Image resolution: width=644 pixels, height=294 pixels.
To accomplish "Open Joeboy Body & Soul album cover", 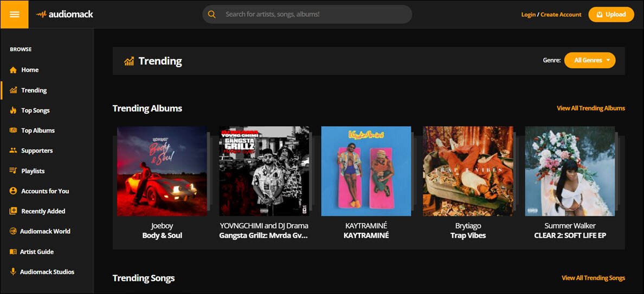I will click(x=162, y=171).
